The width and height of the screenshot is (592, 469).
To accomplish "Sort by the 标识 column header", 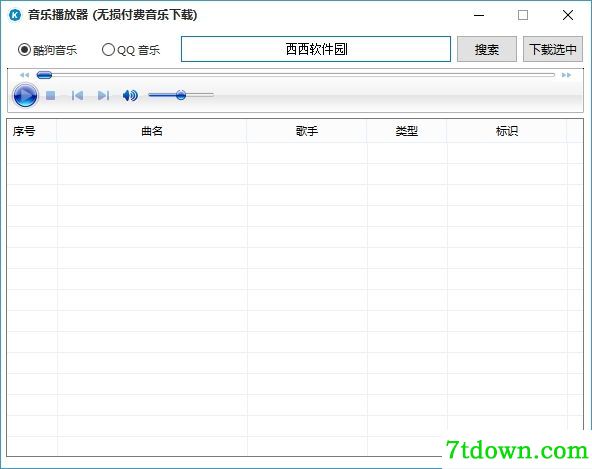I will tap(507, 131).
